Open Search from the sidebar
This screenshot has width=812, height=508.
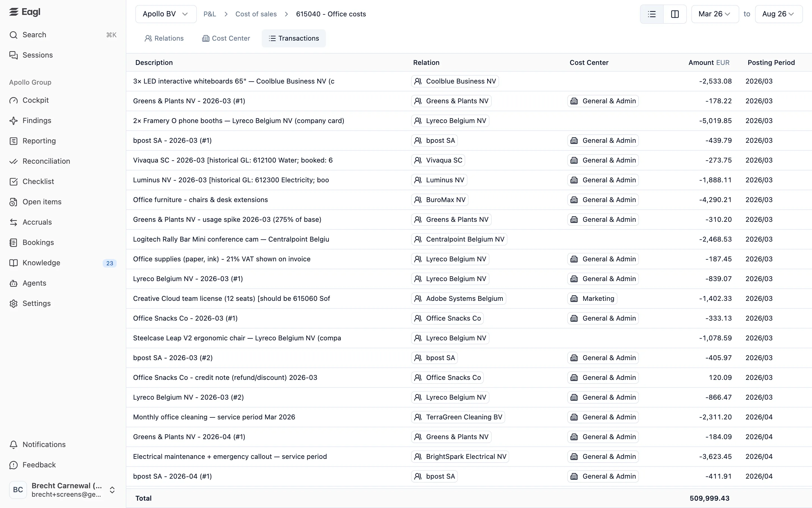(x=63, y=35)
